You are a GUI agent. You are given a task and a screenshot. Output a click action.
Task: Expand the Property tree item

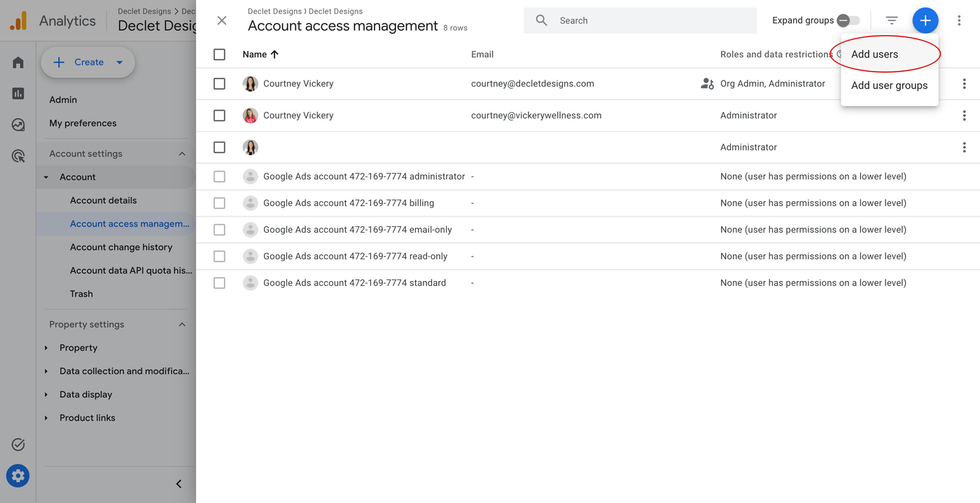coord(46,348)
